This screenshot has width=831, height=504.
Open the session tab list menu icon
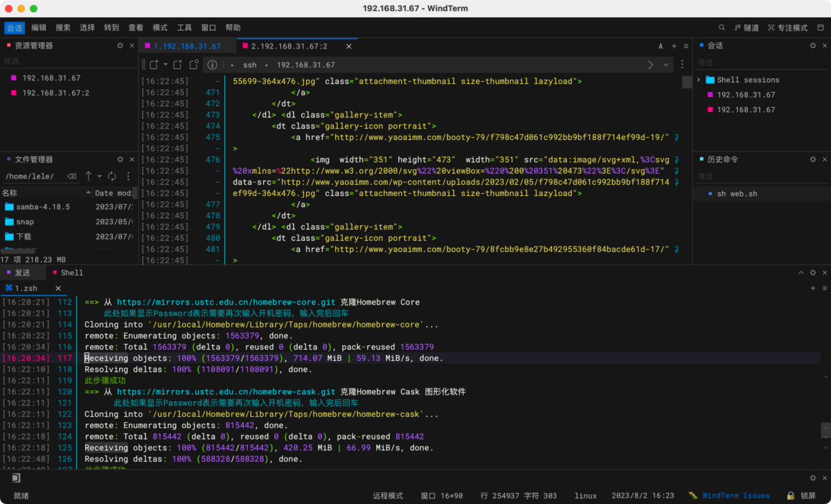686,46
